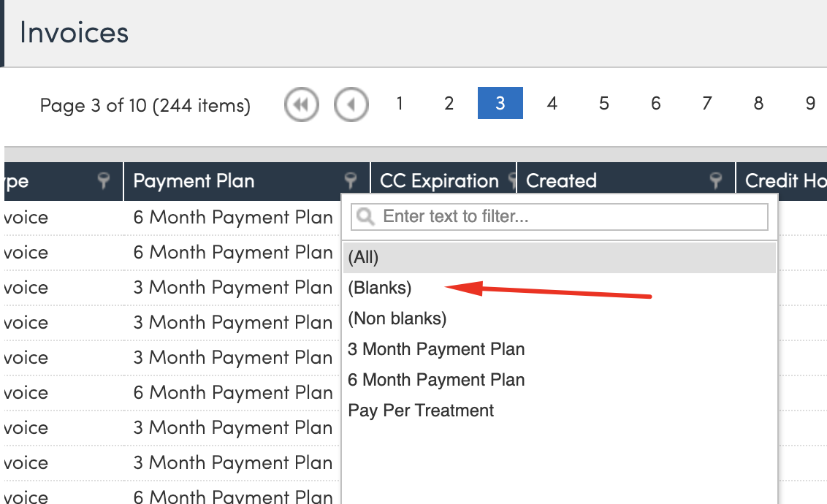Open filter icon on Type column
The width and height of the screenshot is (827, 504).
click(105, 181)
